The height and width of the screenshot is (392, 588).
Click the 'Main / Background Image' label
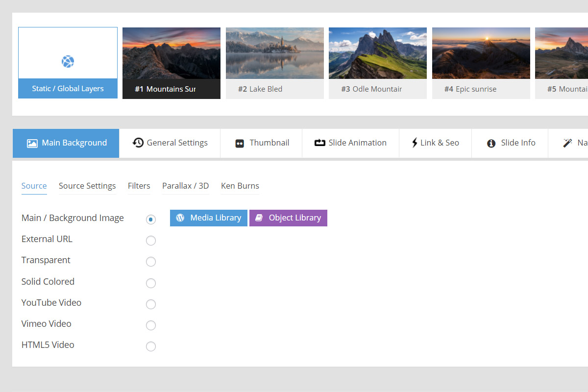(x=73, y=218)
